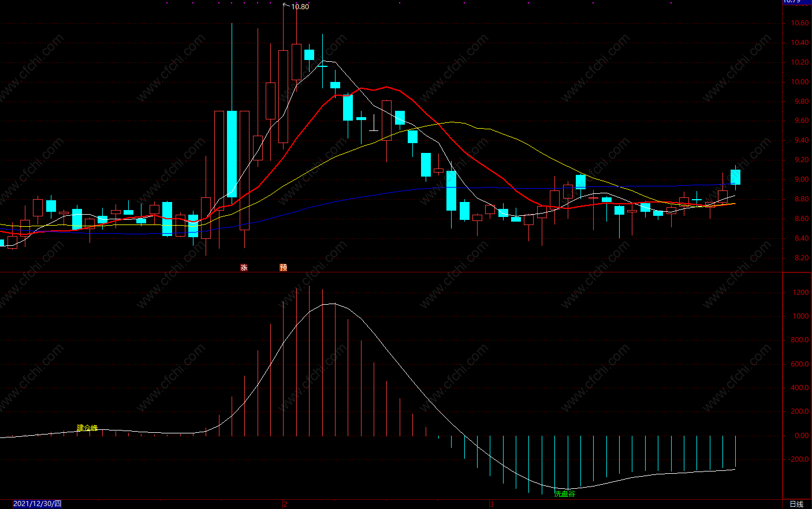Viewport: 812px width, 509px height.
Task: Click the 8.20 price axis label
Action: [802, 258]
